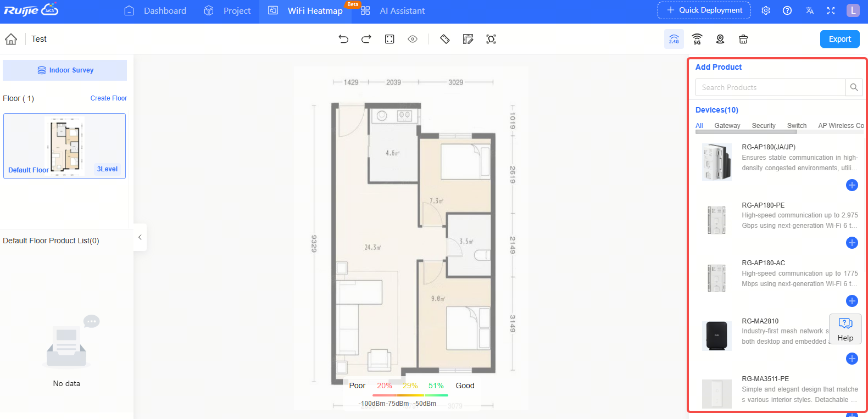
Task: Add RG-AP180-PE with plus button
Action: pos(852,243)
